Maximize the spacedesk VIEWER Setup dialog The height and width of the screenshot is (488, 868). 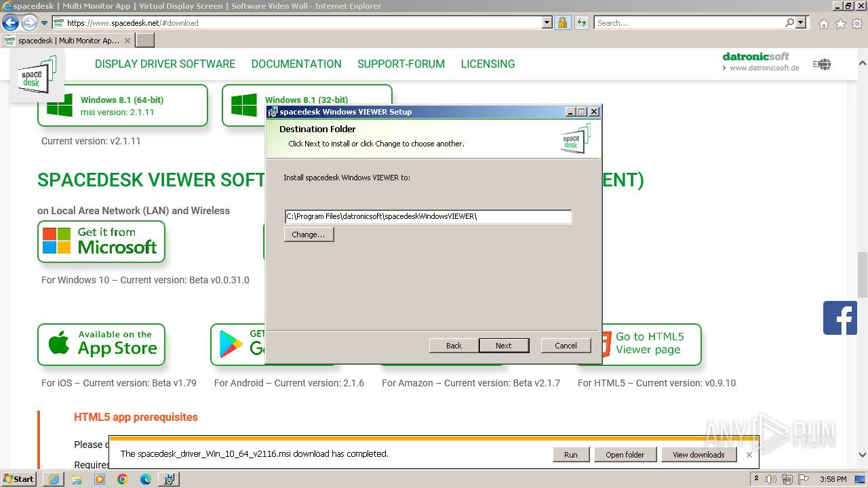click(x=582, y=112)
